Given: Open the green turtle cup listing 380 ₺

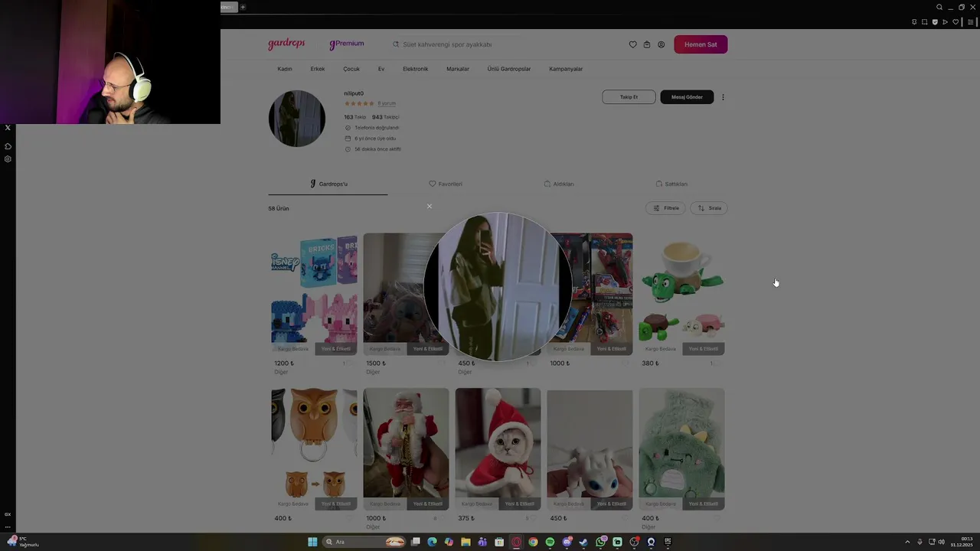Looking at the screenshot, I should tap(681, 294).
